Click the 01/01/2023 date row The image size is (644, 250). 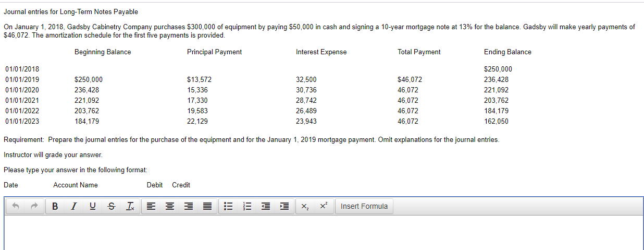[x=22, y=121]
